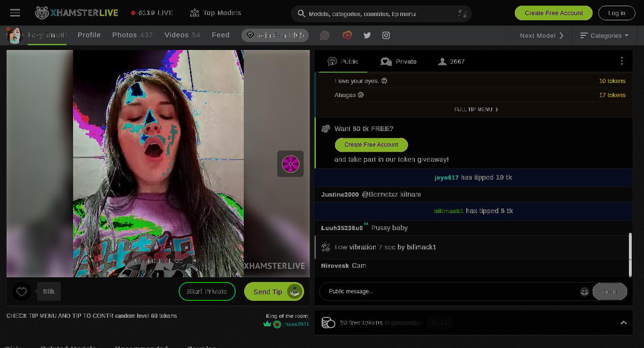Open the xHamsterLive logo home link
The width and height of the screenshot is (644, 348).
click(x=76, y=13)
